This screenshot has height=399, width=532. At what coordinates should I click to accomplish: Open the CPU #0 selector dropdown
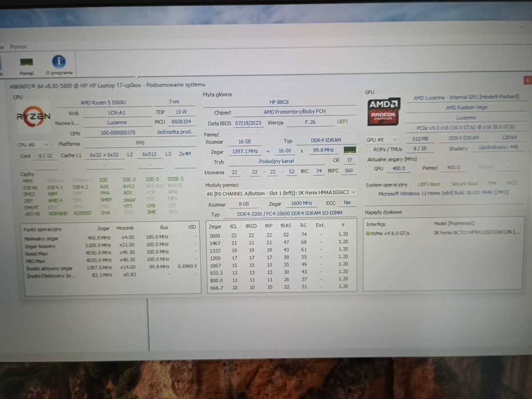[33, 145]
